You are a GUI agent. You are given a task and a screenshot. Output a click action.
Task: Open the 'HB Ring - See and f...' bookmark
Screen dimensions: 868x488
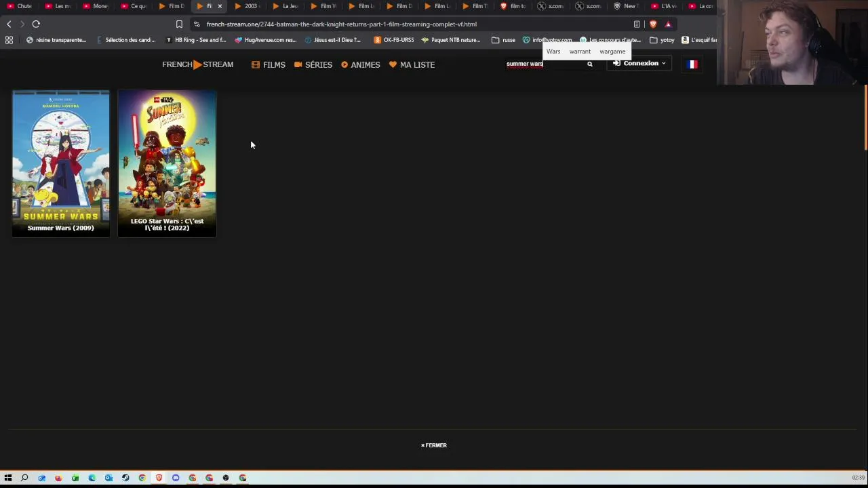[196, 40]
